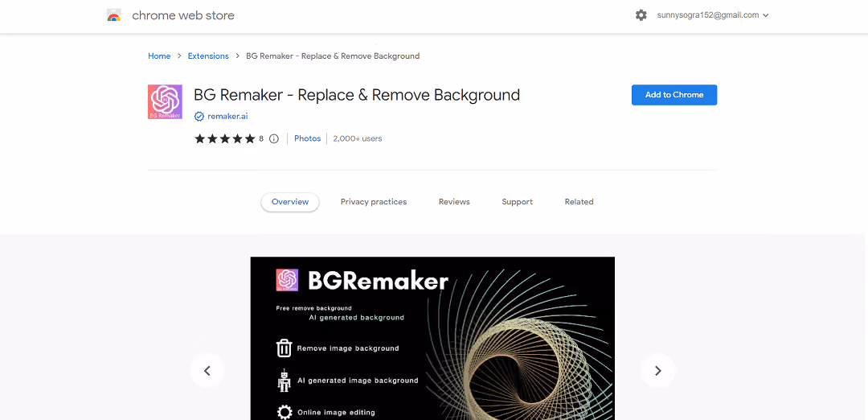The width and height of the screenshot is (868, 420).
Task: Click the Free remove background text
Action: 314,308
